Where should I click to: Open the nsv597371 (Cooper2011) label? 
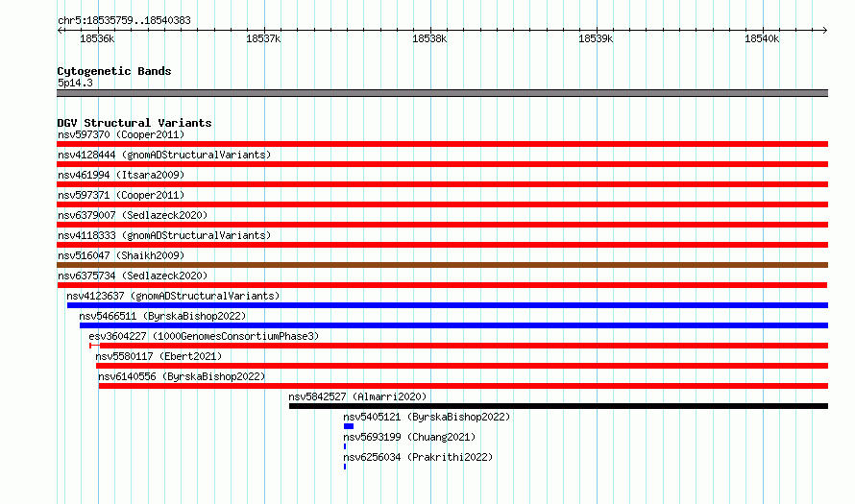point(121,195)
